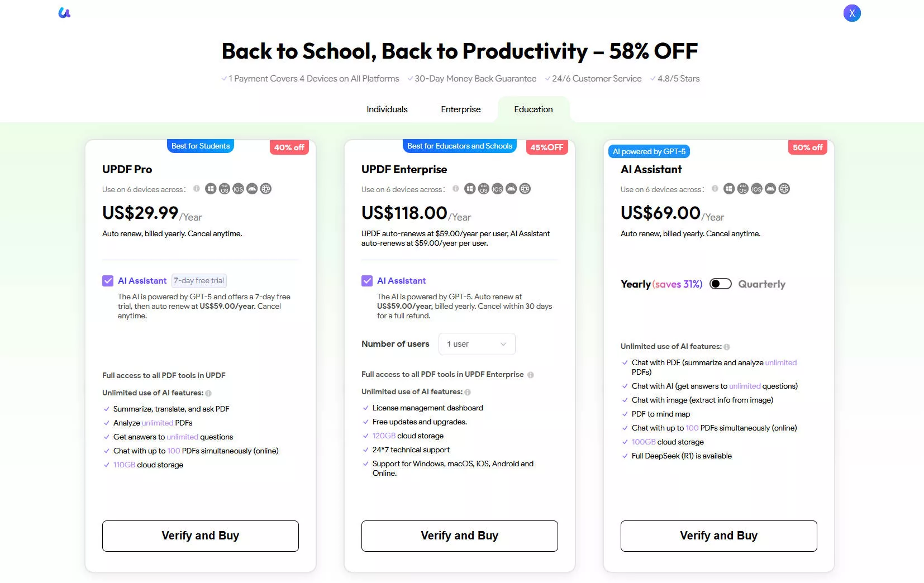Uncheck AI Assistant in the UPDF Enterprise plan
The width and height of the screenshot is (924, 583).
point(366,280)
